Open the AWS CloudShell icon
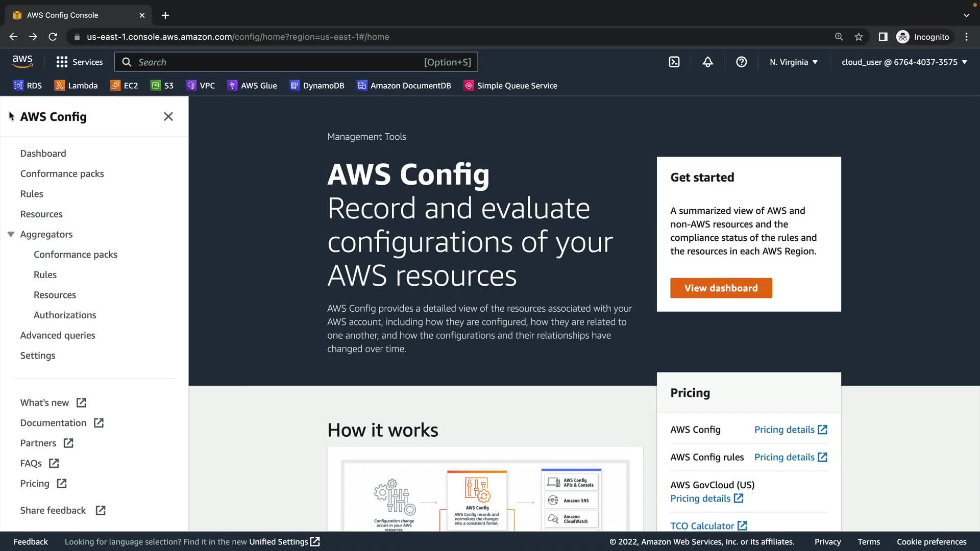980x551 pixels. [674, 62]
